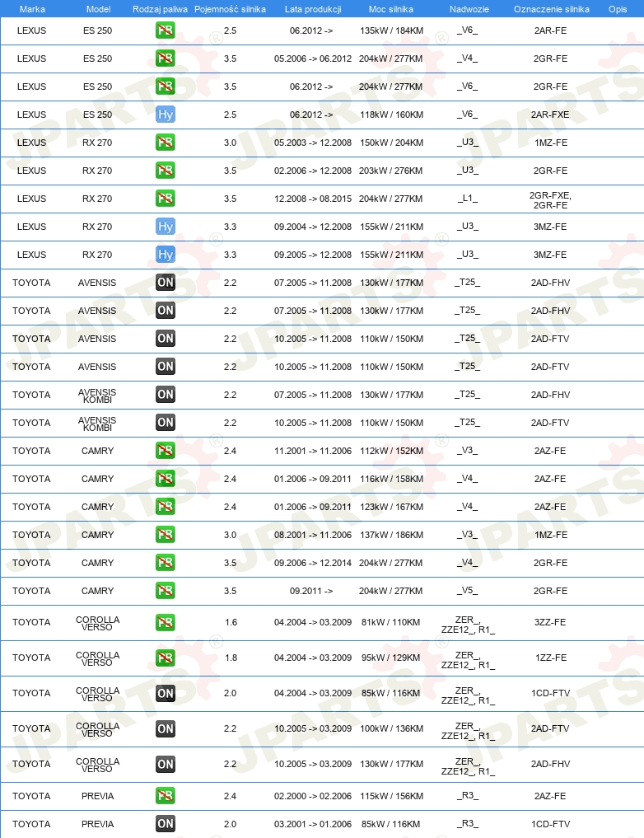Image resolution: width=644 pixels, height=838 pixels.
Task: Click diesel ON icon in Corolla Verso 2AD-FHV row
Action: click(165, 764)
